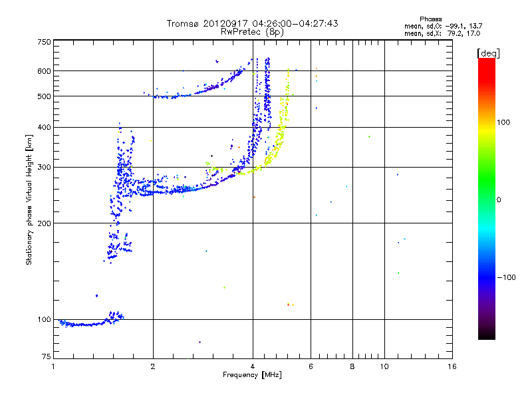Click the x-axis tick label '2'

[153, 366]
